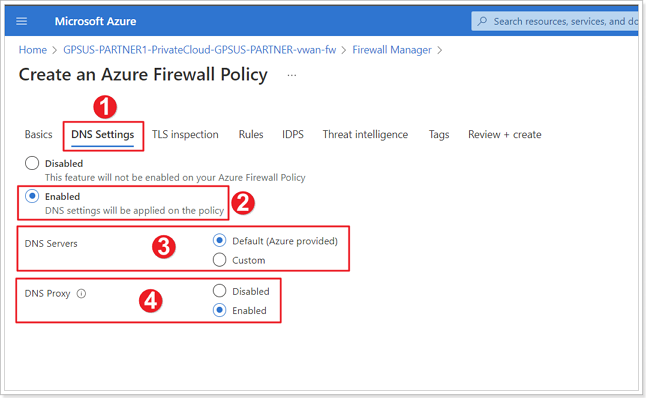Click the DNS Proxy info icon
Image resolution: width=646 pixels, height=398 pixels.
pyautogui.click(x=82, y=293)
